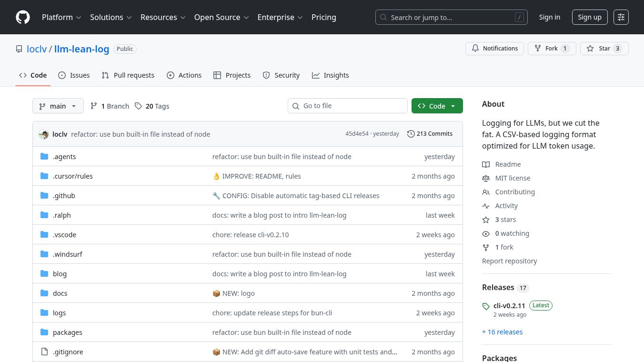The image size is (644, 362).
Task: Star the llm-lean-log repository
Action: [x=604, y=49]
